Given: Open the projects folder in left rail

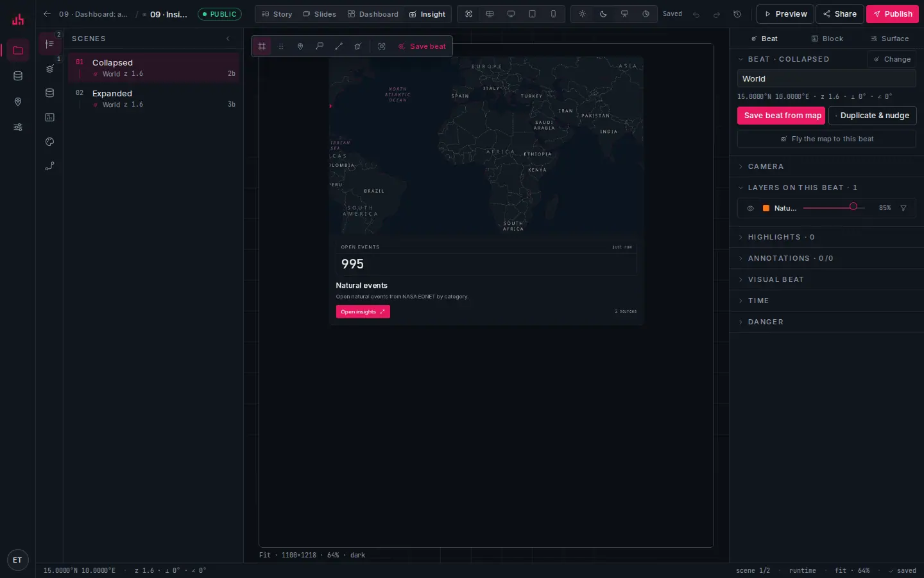Looking at the screenshot, I should [18, 50].
